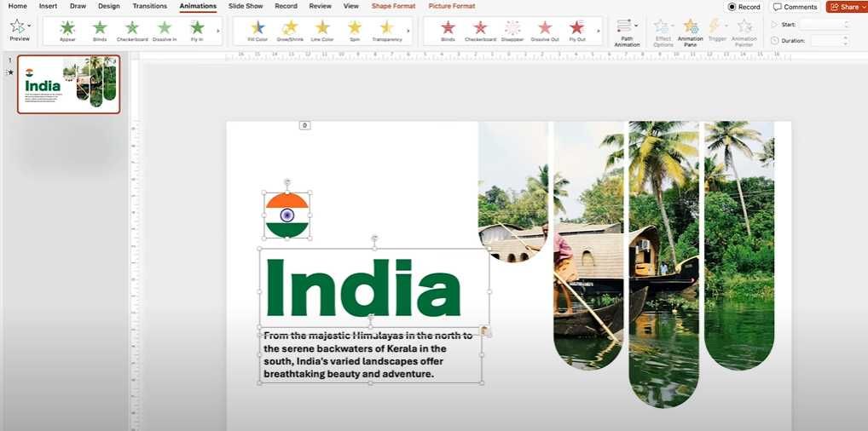
Task: Open the Transitions tab
Action: pyautogui.click(x=150, y=6)
